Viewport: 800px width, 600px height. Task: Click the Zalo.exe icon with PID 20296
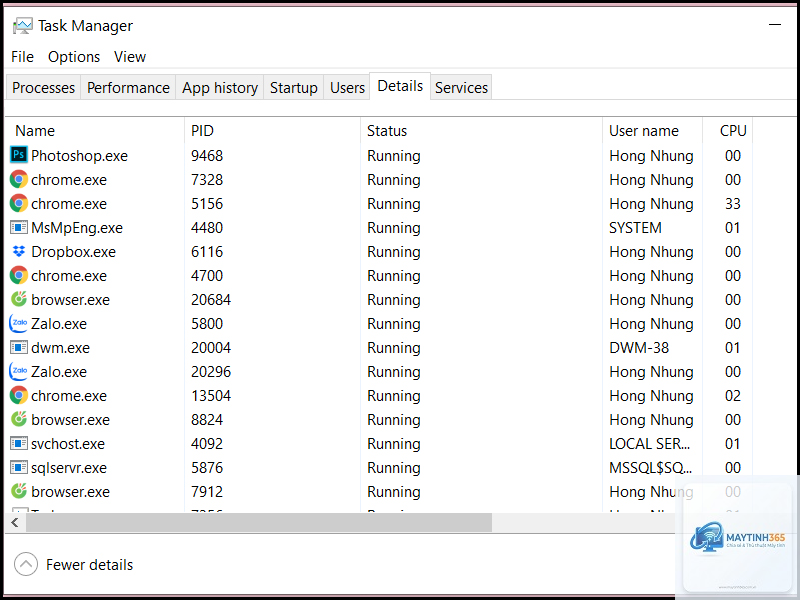18,371
